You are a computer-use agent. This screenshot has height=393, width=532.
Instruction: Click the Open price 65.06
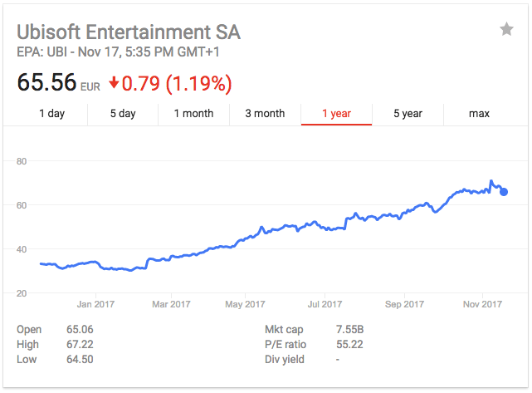80,329
